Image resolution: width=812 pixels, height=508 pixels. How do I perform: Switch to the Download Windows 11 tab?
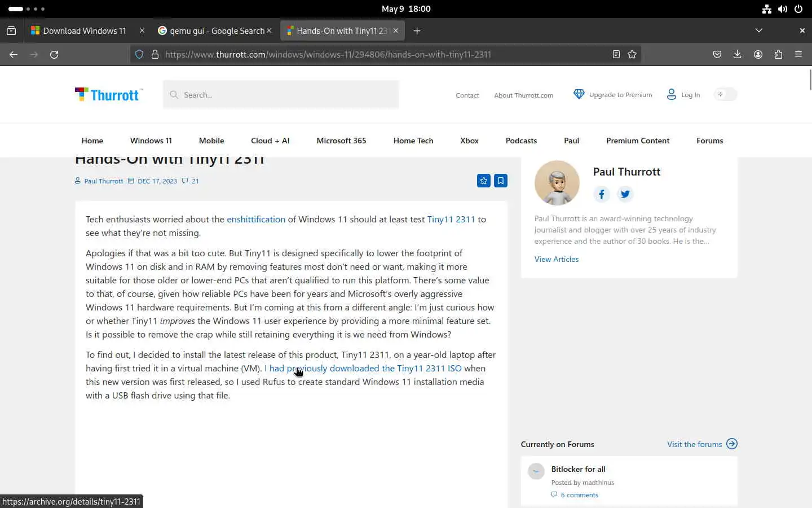tap(84, 30)
